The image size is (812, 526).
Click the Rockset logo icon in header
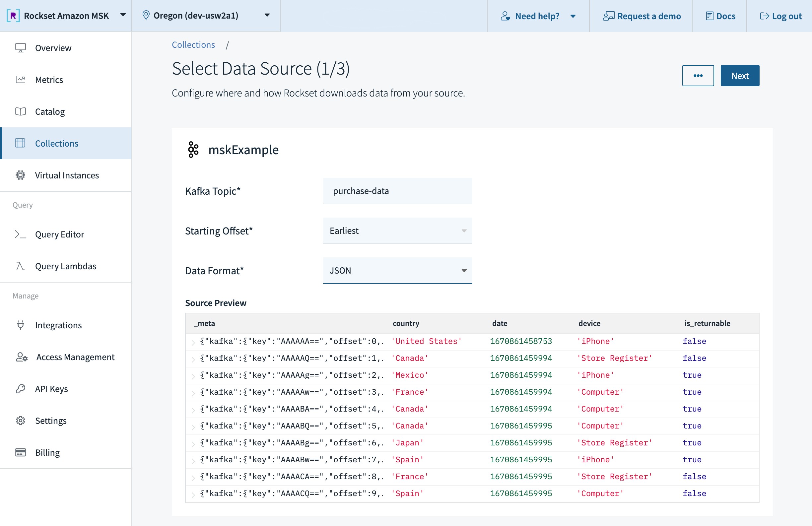pos(13,16)
